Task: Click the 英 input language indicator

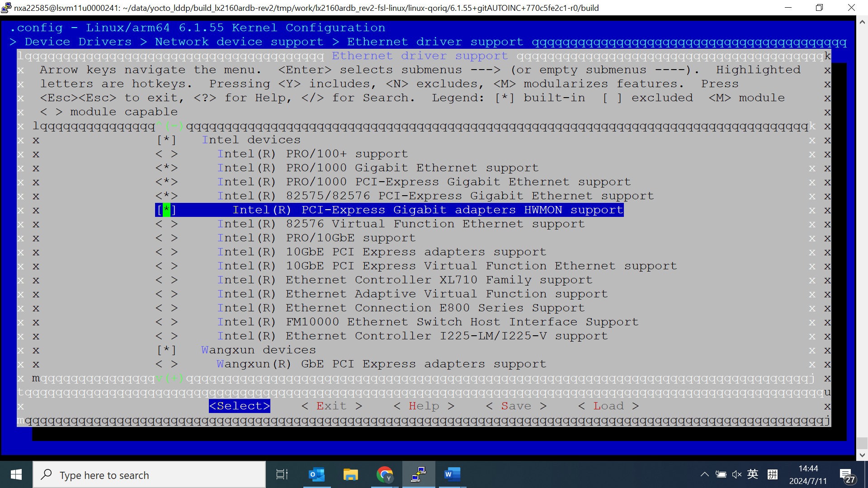Action: tap(753, 474)
